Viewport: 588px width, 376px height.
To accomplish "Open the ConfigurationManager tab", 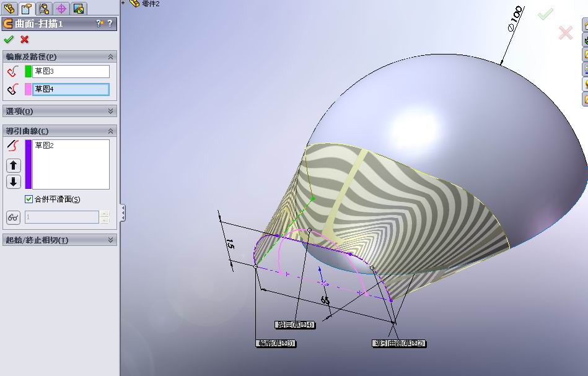I will tap(44, 8).
